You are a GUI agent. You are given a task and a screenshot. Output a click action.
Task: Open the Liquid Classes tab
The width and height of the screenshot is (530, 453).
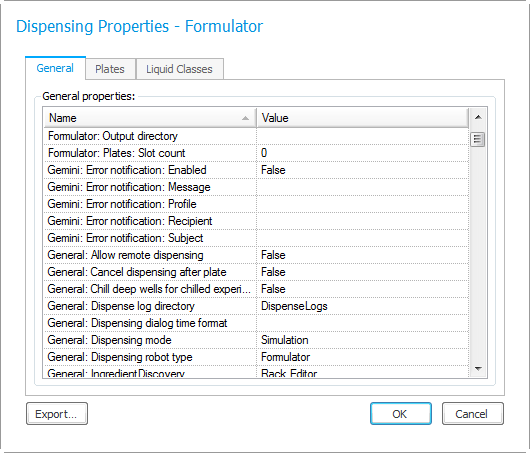(x=179, y=69)
